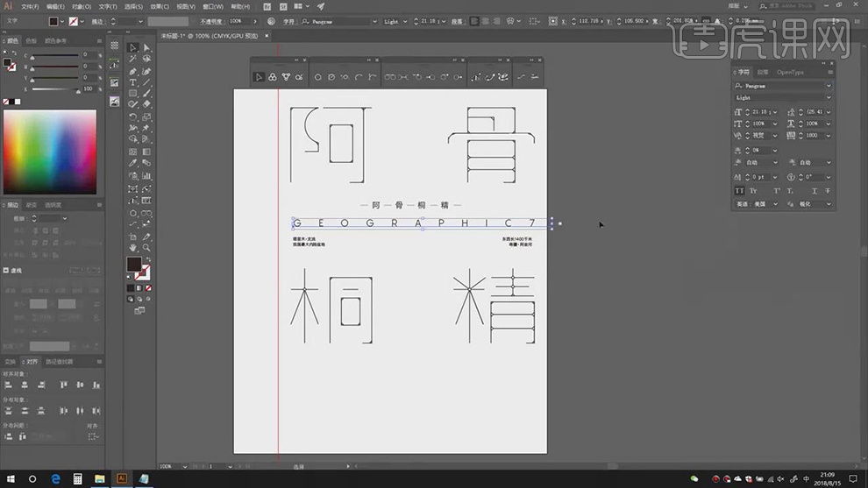Select the Rotate tool

click(133, 117)
